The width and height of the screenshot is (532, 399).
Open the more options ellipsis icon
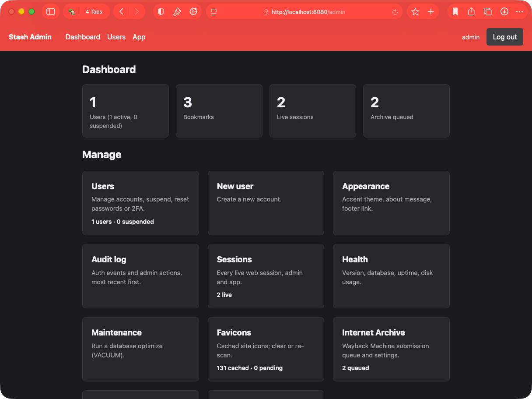click(x=519, y=12)
